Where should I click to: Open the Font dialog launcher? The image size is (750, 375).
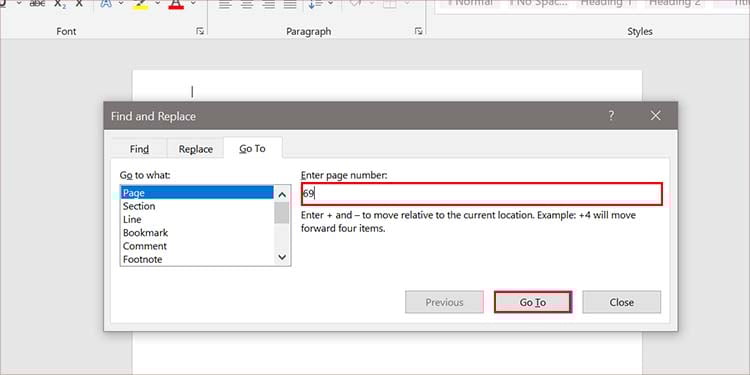pos(200,31)
